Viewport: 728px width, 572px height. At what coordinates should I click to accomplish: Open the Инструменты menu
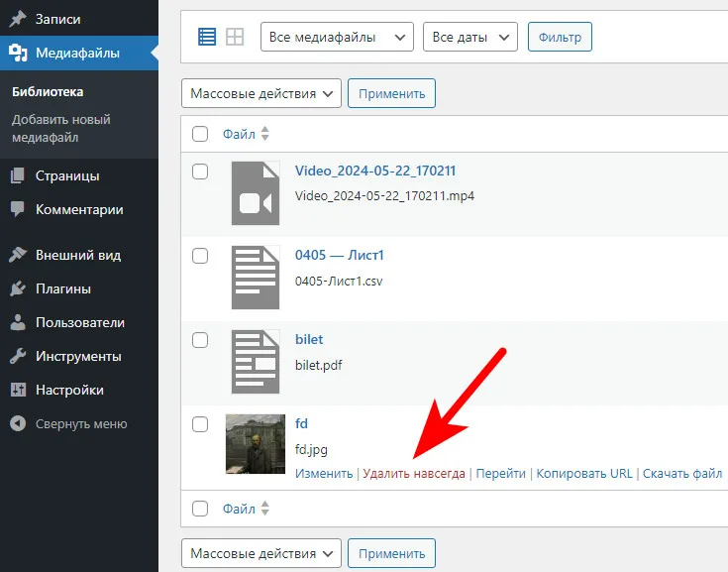(x=79, y=356)
